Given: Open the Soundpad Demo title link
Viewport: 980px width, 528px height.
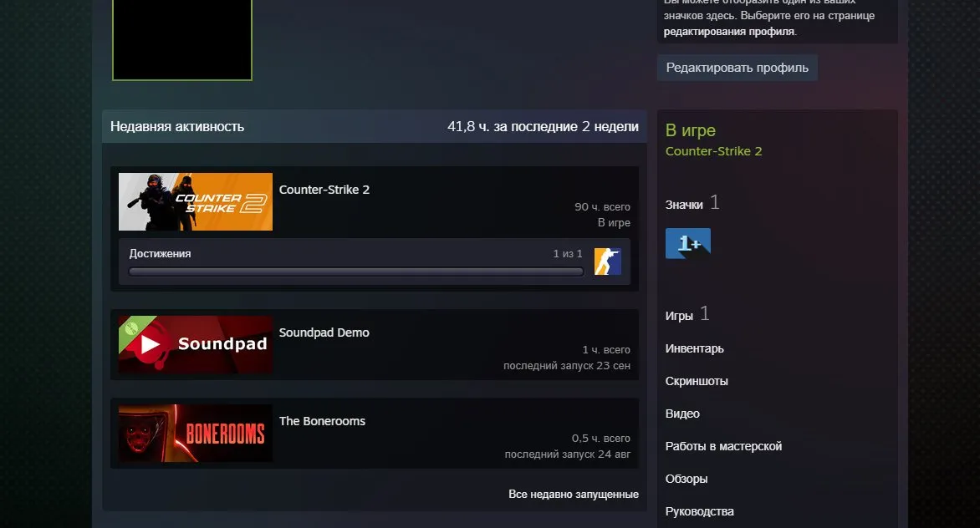Looking at the screenshot, I should tap(324, 333).
